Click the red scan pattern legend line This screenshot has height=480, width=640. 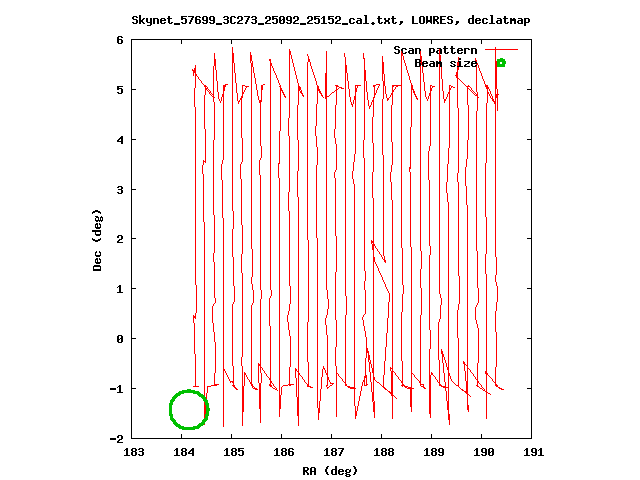(x=501, y=49)
